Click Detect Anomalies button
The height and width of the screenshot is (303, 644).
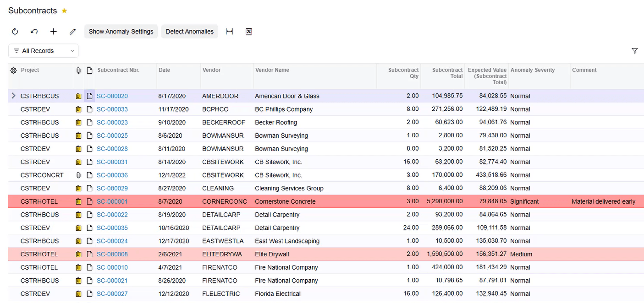tap(189, 32)
